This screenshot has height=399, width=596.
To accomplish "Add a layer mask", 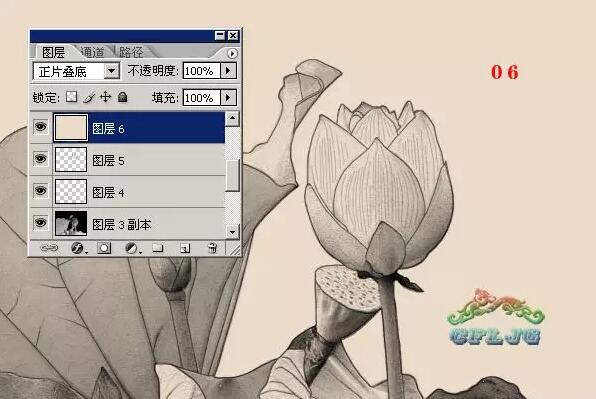I will pos(104,248).
